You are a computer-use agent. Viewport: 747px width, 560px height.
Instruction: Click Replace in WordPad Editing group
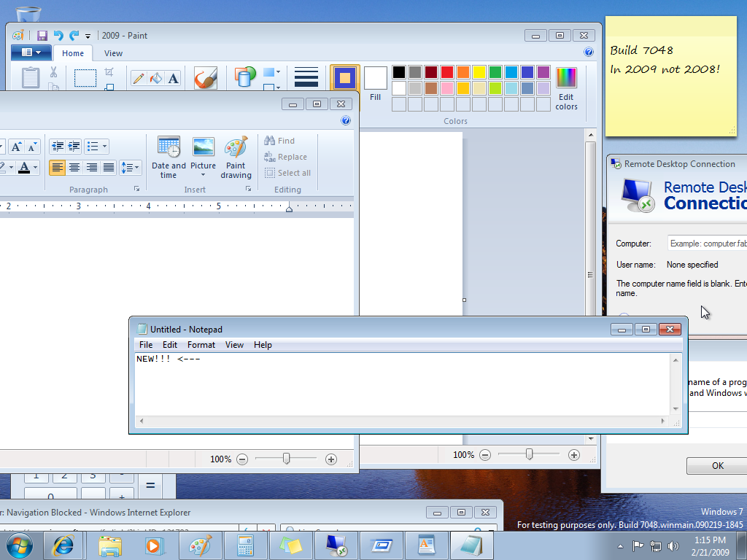(285, 157)
